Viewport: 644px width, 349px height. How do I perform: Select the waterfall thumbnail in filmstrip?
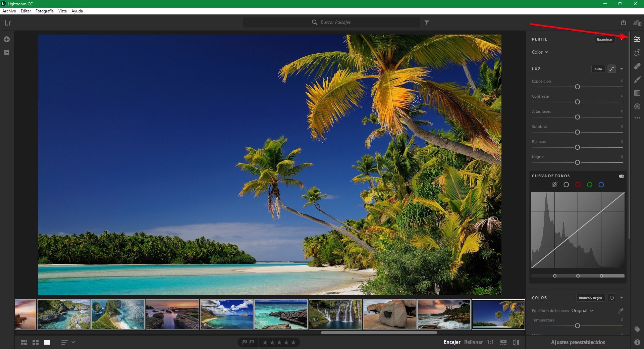click(x=335, y=314)
